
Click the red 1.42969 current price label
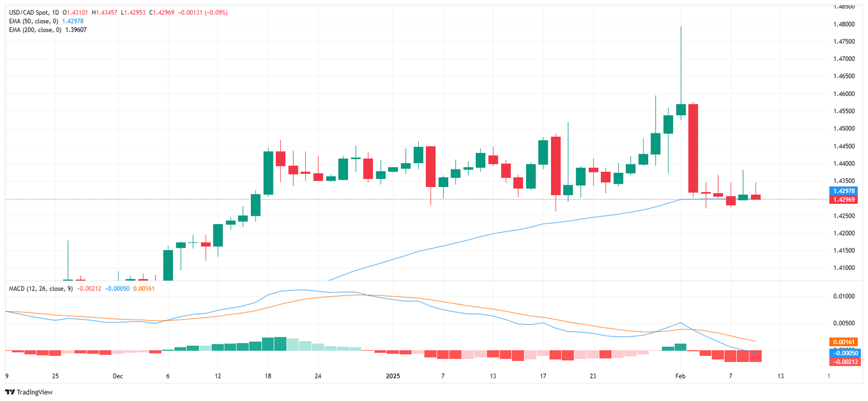(845, 199)
